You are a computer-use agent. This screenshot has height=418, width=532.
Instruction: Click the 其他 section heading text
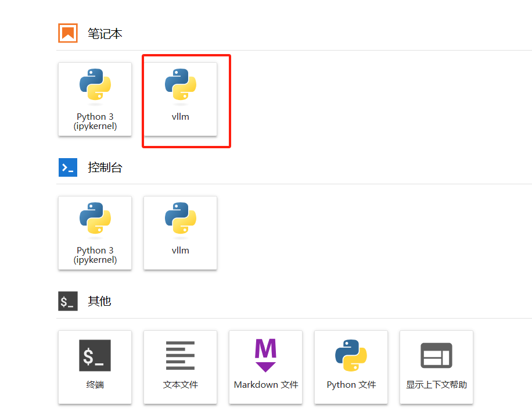(99, 301)
